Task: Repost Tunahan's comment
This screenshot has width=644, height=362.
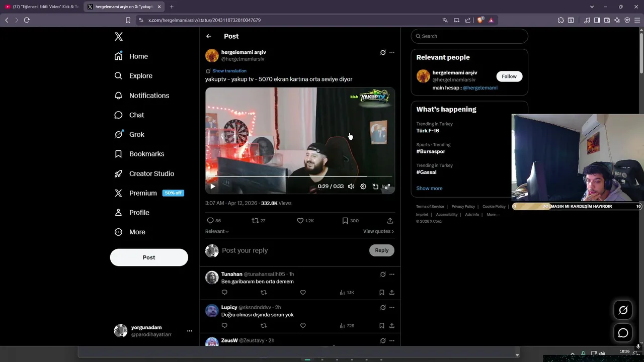Action: [x=264, y=293]
